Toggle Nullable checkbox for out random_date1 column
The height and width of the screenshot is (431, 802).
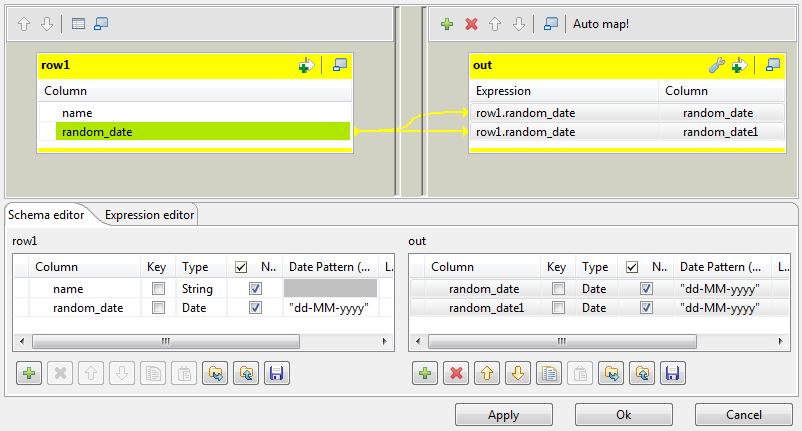coord(647,308)
